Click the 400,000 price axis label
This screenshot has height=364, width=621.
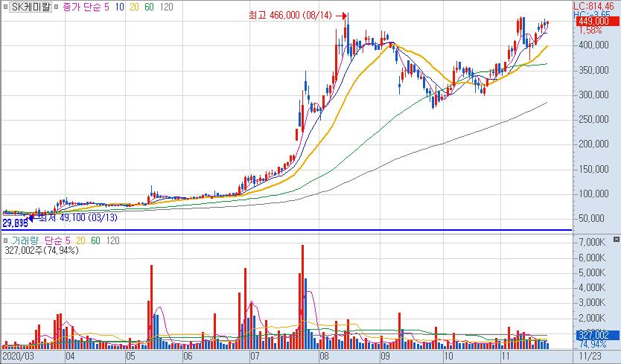click(593, 45)
